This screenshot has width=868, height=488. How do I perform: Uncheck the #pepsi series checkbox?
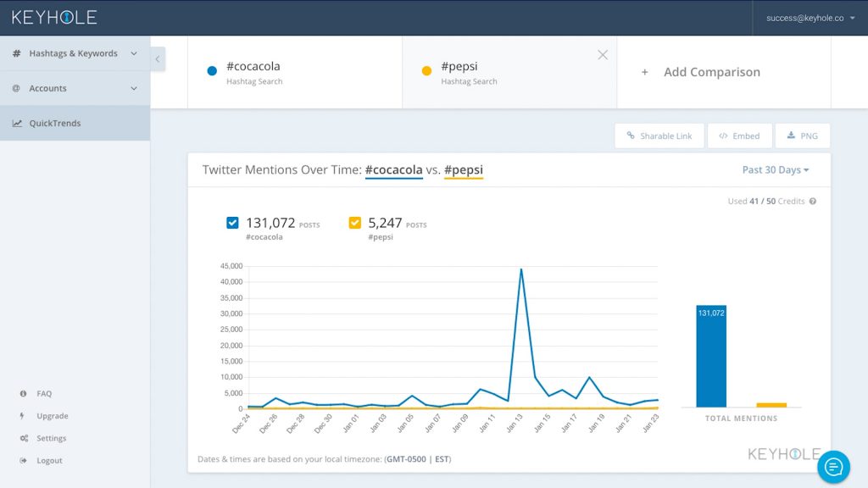pos(355,223)
